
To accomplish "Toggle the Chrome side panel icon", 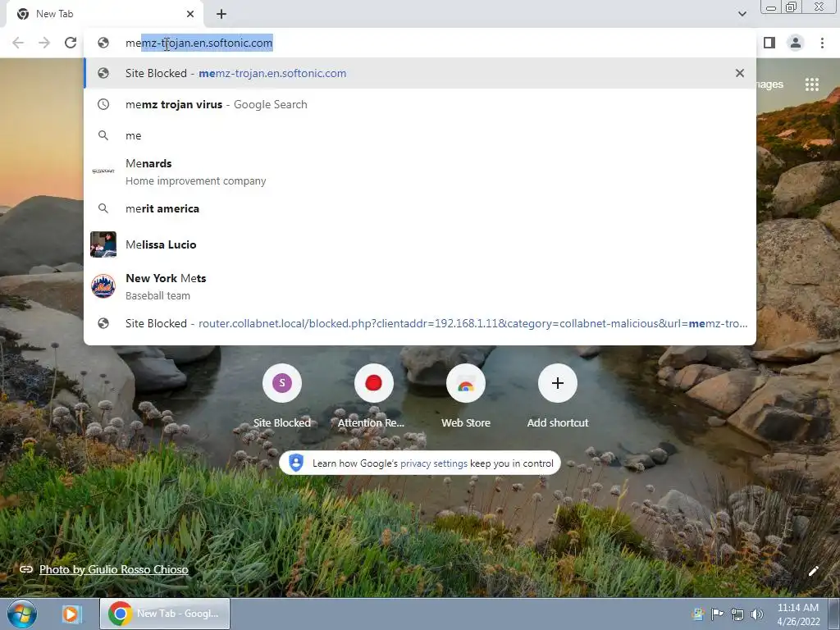I will tap(769, 43).
